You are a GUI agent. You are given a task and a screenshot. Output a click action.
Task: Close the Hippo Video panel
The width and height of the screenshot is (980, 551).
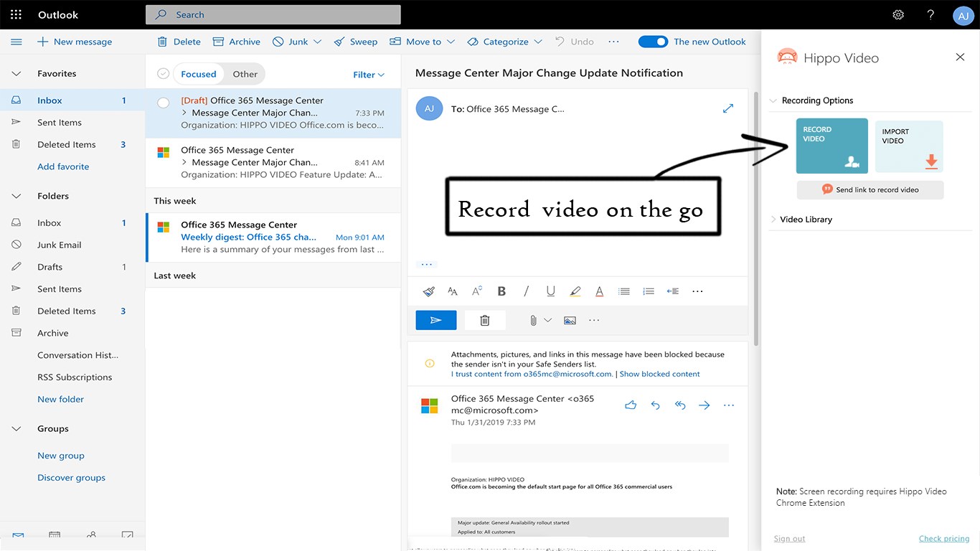click(x=960, y=57)
